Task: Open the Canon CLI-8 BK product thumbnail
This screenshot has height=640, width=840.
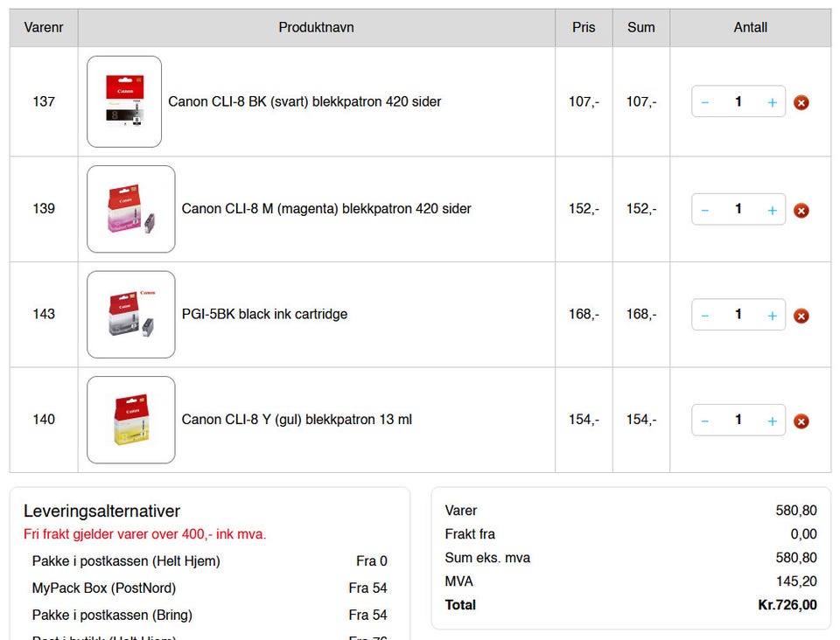Action: [124, 101]
